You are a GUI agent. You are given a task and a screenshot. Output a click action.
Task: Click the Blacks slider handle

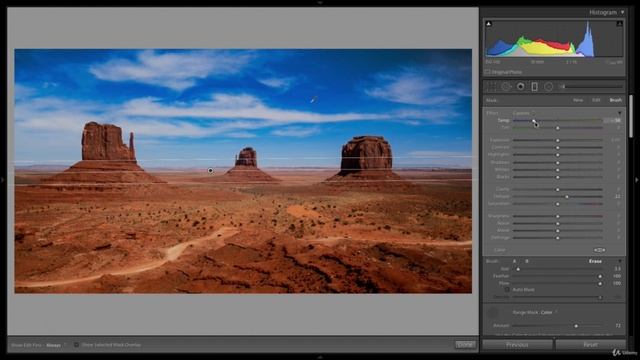coord(558,177)
